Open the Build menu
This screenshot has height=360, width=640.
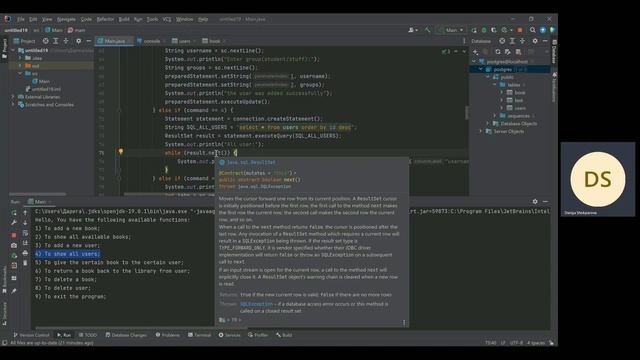(x=124, y=19)
